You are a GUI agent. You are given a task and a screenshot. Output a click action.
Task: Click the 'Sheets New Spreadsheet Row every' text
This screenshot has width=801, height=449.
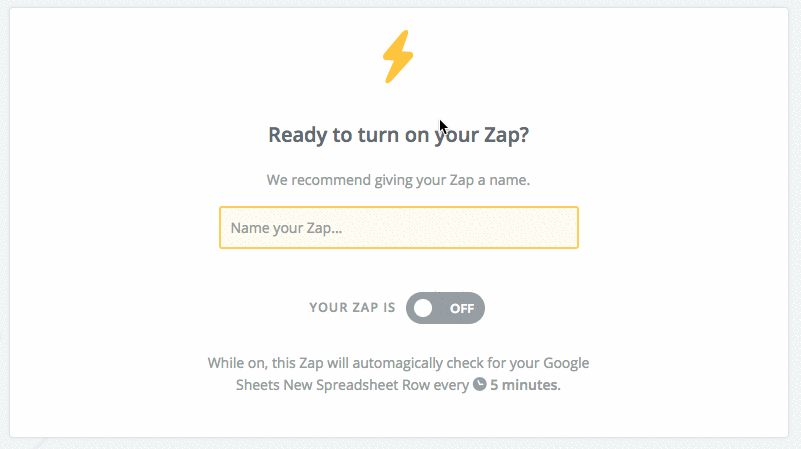pos(352,385)
